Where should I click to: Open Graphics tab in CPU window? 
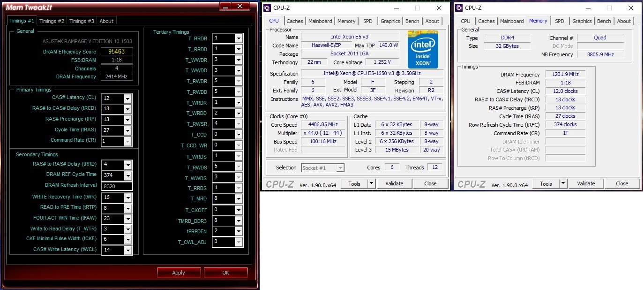(390, 21)
